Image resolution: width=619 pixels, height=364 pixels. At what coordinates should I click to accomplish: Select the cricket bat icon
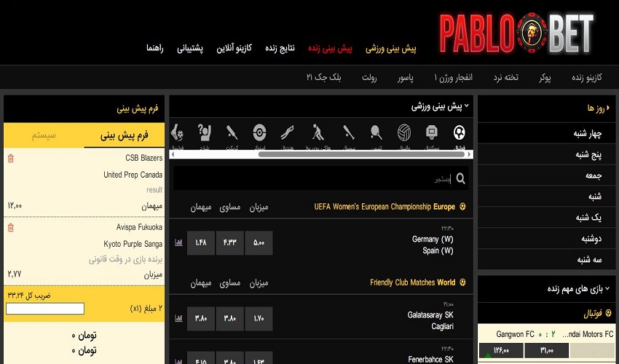click(x=232, y=133)
